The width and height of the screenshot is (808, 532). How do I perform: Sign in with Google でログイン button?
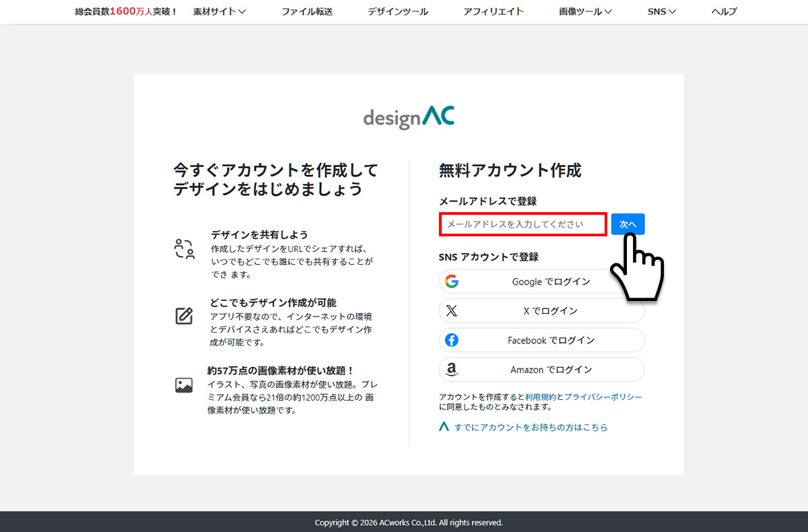tap(541, 281)
